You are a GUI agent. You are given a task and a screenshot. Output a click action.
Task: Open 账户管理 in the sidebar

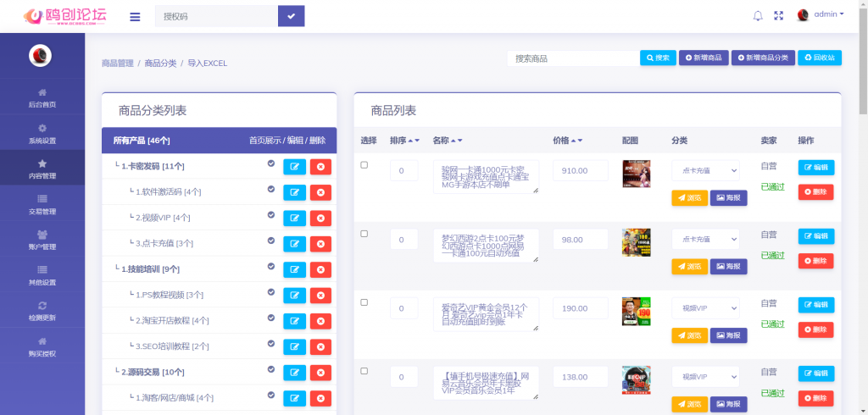tap(42, 240)
